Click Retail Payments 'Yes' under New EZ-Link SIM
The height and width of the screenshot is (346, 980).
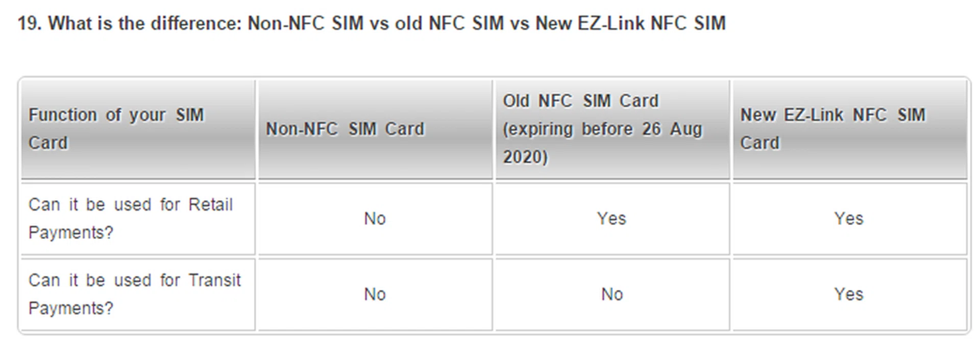[x=849, y=219]
